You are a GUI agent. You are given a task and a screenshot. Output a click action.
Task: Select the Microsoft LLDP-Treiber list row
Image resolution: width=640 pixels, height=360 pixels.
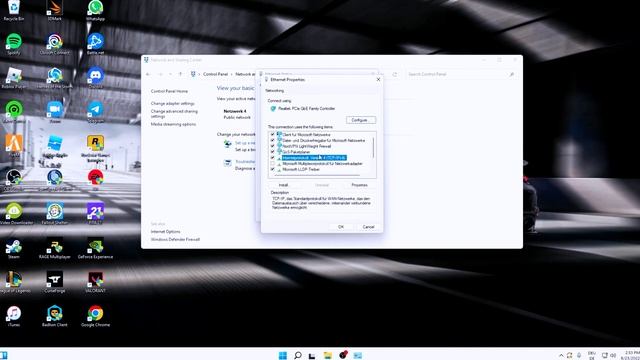point(301,169)
